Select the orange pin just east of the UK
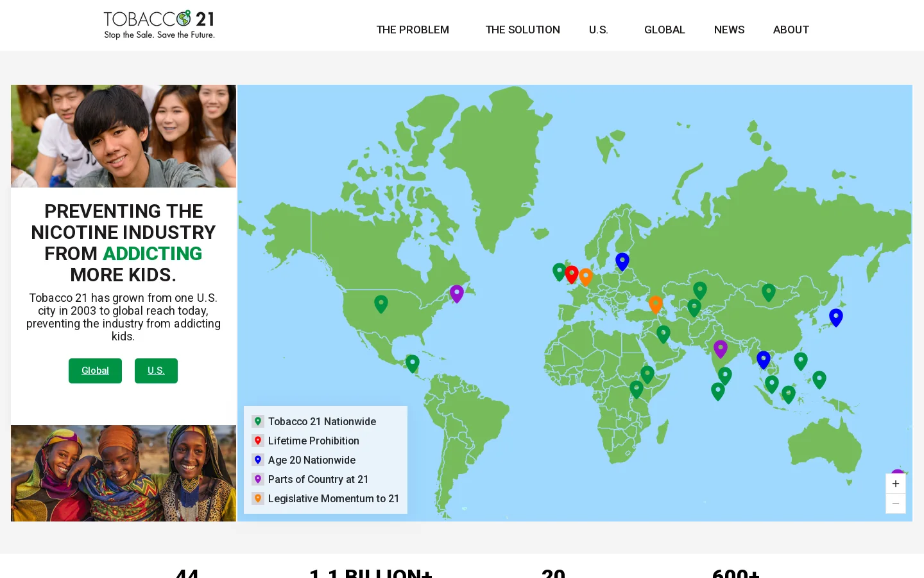The height and width of the screenshot is (578, 924). tap(586, 277)
